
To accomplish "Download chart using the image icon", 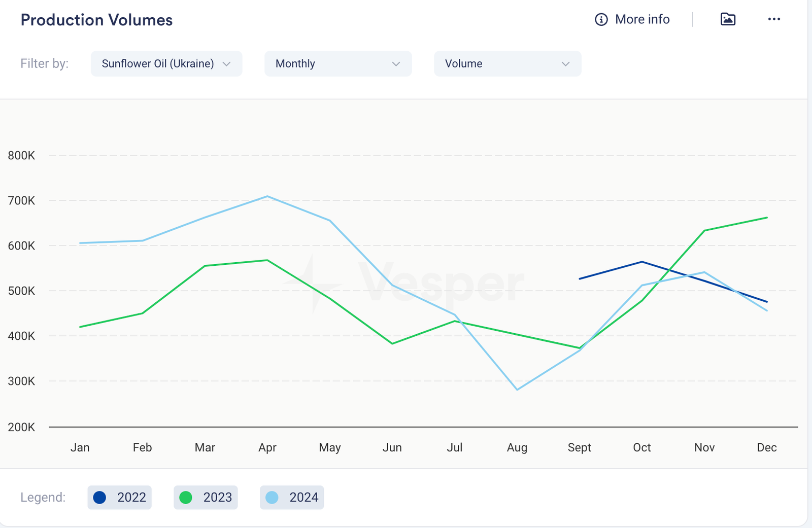I will pos(728,19).
